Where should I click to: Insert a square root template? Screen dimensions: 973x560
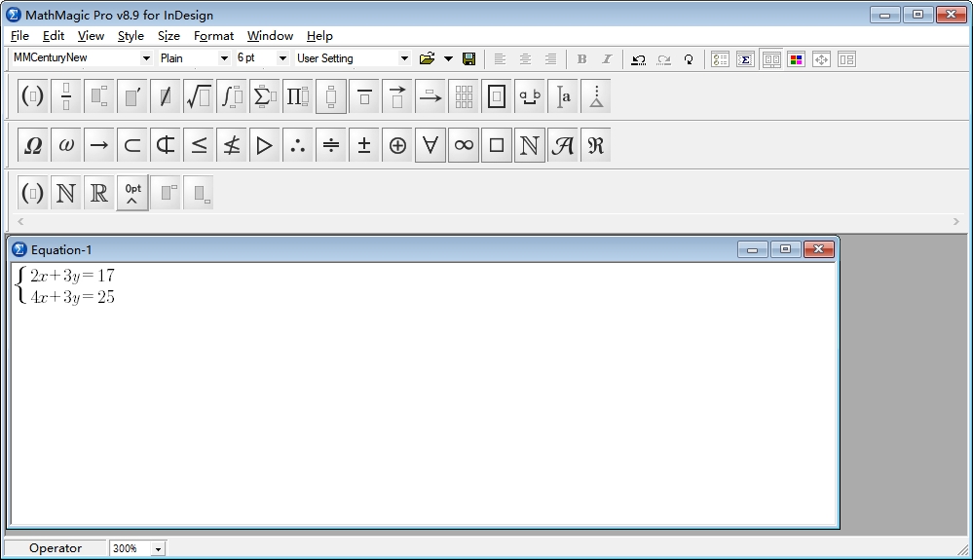[x=199, y=96]
